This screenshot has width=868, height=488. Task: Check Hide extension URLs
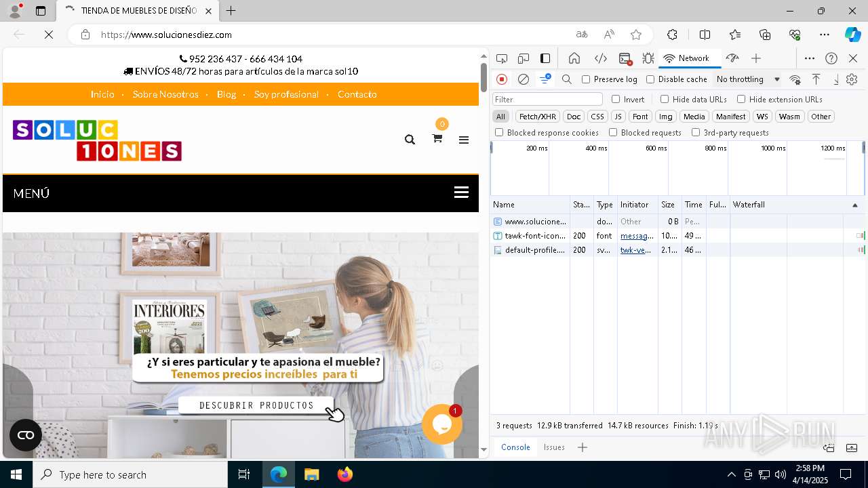741,99
